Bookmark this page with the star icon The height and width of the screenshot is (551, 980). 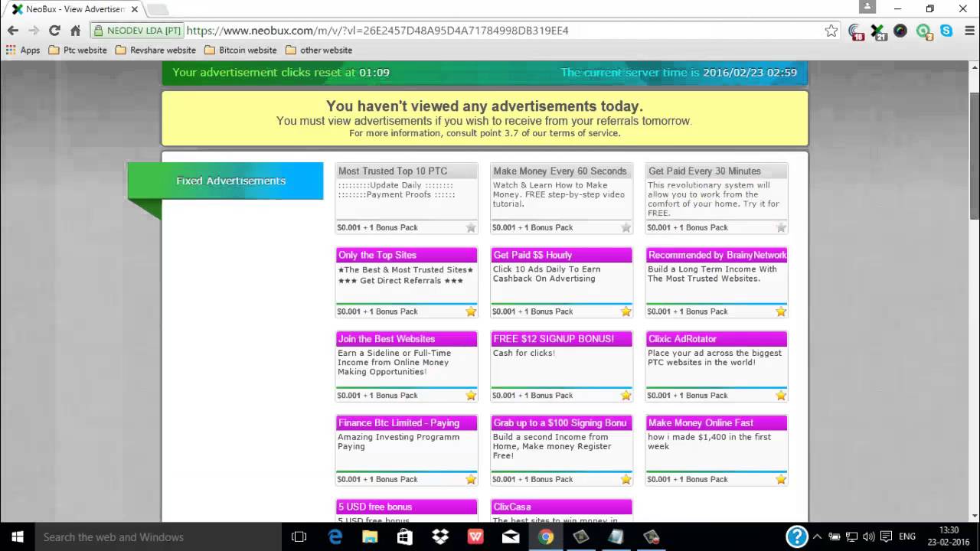[x=831, y=31]
